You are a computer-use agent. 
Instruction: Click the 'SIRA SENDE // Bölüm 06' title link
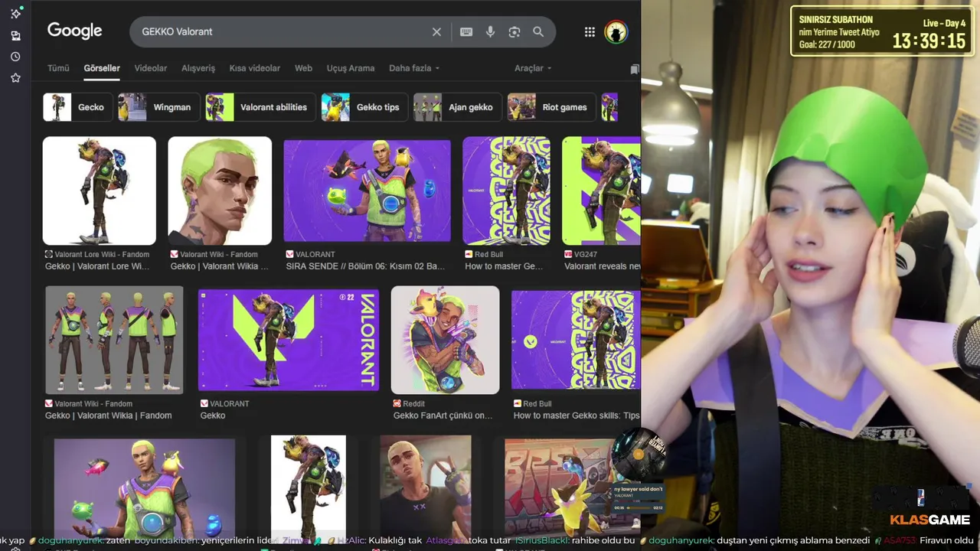coord(365,266)
